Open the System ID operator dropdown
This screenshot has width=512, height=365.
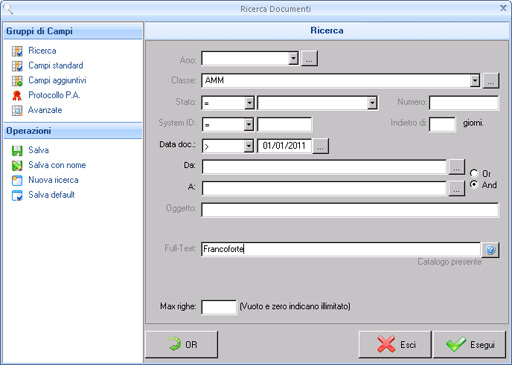coord(248,125)
